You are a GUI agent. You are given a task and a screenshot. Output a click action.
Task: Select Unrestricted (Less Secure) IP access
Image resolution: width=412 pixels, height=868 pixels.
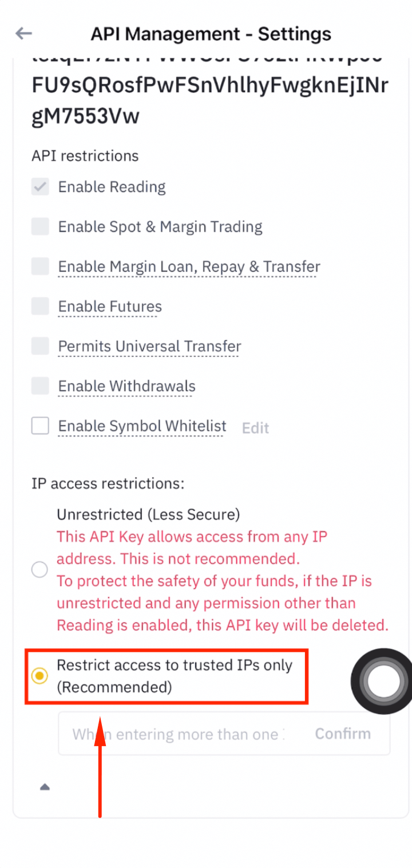point(39,569)
